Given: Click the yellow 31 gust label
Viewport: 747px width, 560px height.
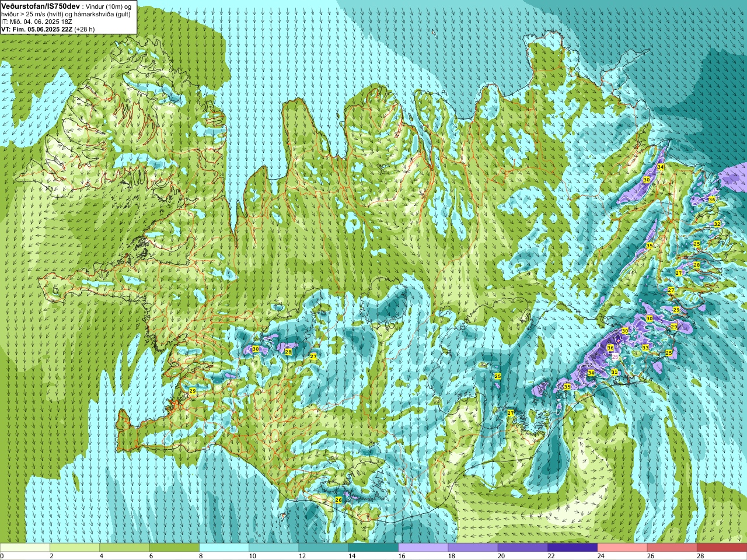Looking at the screenshot, I should pyautogui.click(x=615, y=372).
